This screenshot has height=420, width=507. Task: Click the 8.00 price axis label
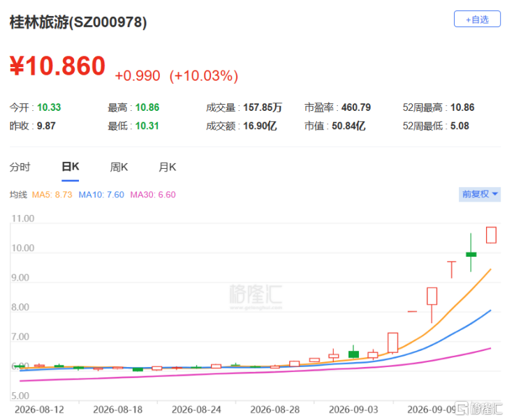pos(20,307)
